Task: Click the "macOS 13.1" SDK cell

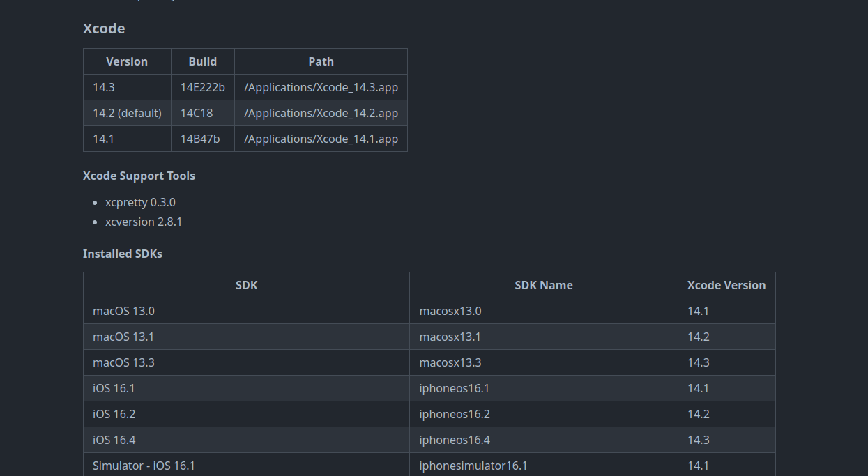Action: [x=246, y=337]
